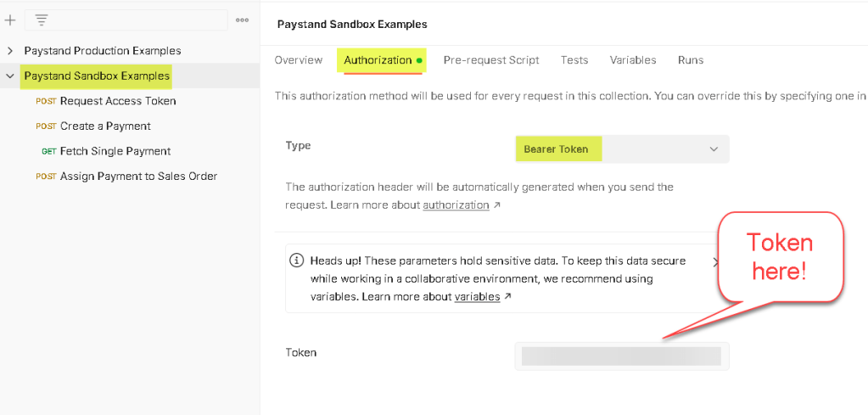Open the Pre-request Script tab
The width and height of the screenshot is (868, 415).
point(490,60)
